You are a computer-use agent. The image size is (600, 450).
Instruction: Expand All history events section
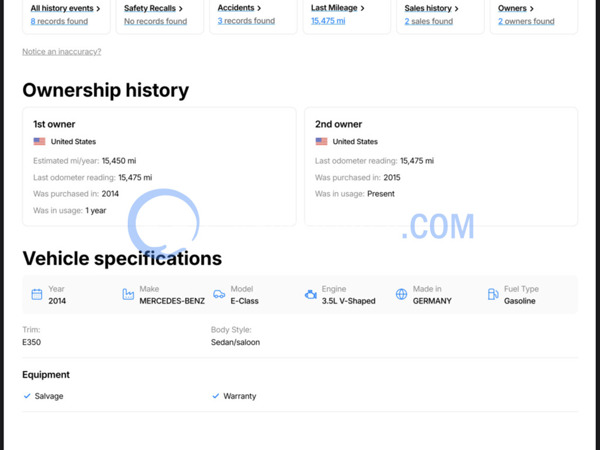[66, 8]
